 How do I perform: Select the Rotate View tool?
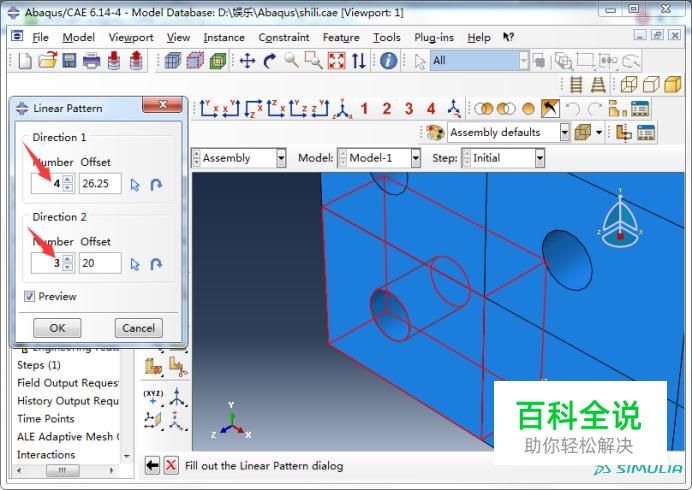(270, 60)
